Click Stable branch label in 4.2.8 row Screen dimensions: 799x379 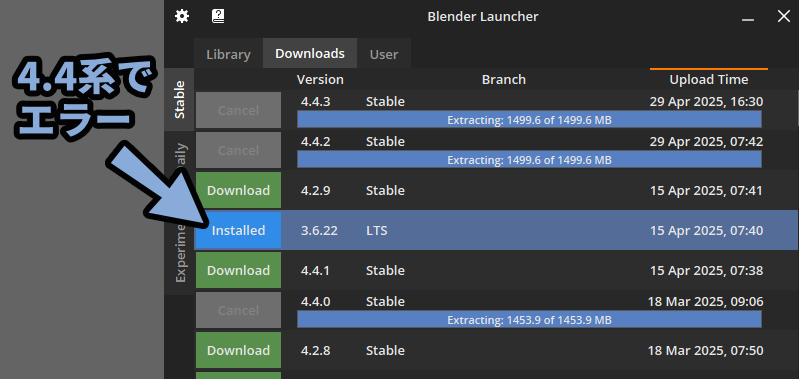385,350
